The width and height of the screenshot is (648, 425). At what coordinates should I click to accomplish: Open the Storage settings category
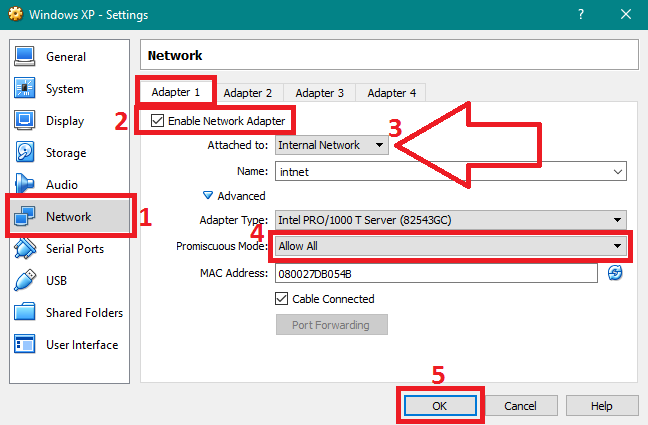tap(69, 153)
